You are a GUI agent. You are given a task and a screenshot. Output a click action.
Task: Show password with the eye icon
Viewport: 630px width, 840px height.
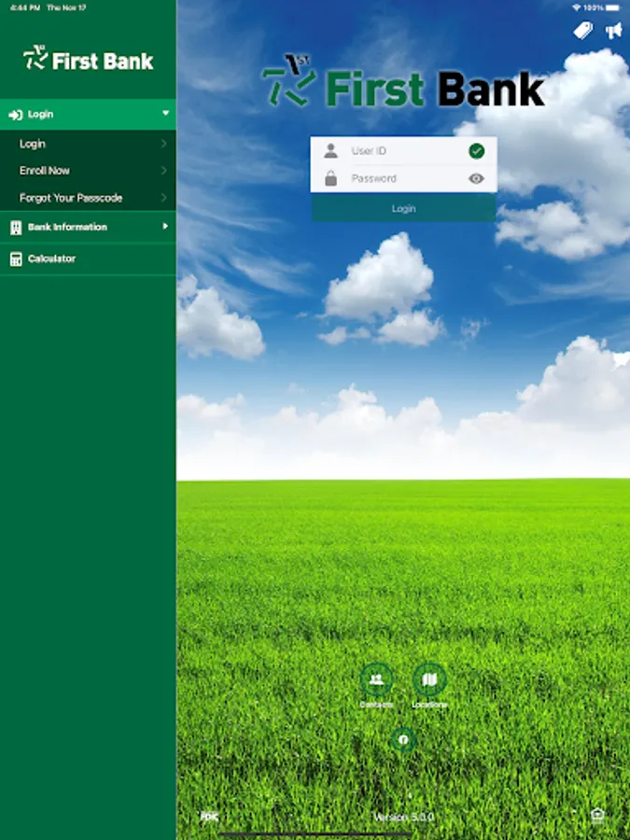pos(476,178)
